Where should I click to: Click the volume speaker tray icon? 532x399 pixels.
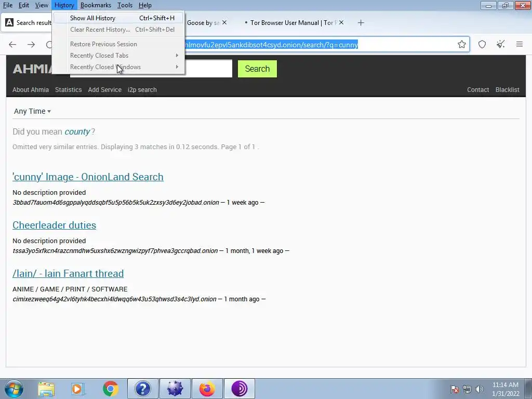pos(480,389)
